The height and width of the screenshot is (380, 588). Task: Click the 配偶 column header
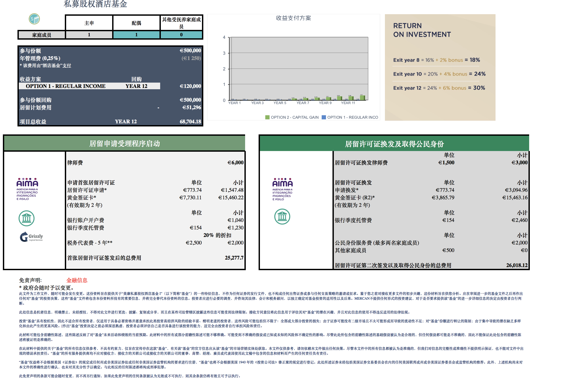(136, 23)
